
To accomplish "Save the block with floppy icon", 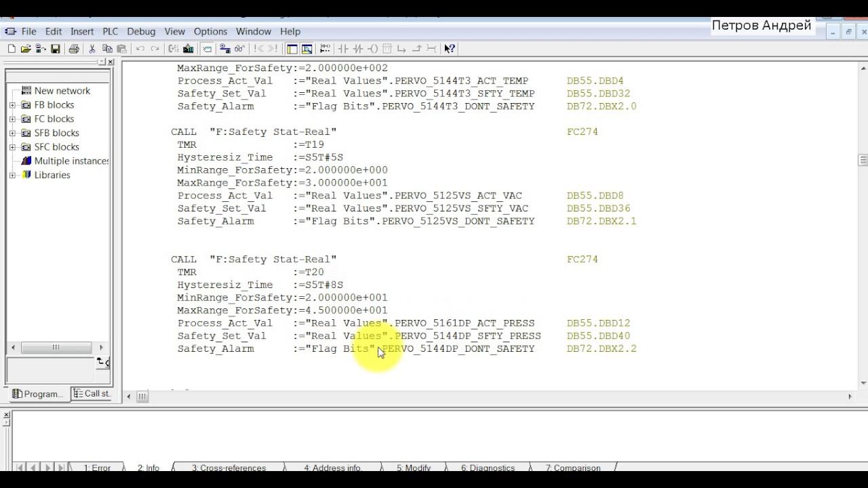I will pos(56,49).
